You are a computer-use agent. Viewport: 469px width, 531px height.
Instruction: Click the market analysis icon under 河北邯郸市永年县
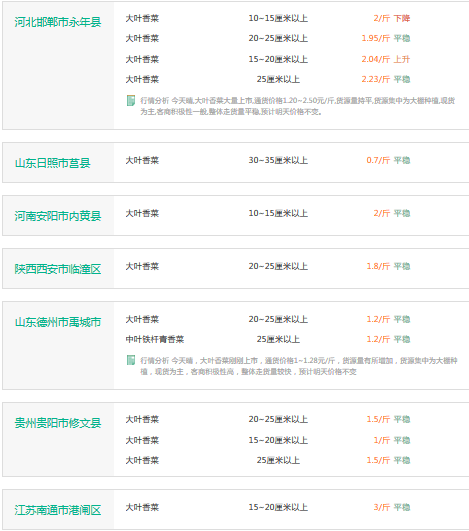(x=131, y=101)
